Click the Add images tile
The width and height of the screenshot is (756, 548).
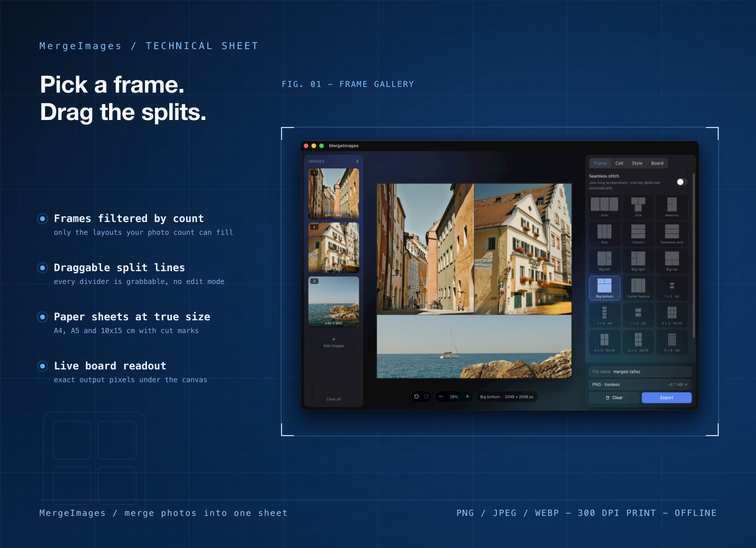pos(334,342)
